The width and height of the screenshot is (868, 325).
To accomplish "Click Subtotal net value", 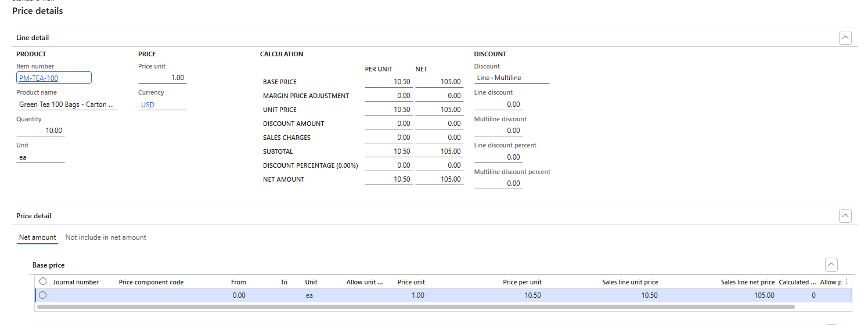I will click(x=440, y=151).
